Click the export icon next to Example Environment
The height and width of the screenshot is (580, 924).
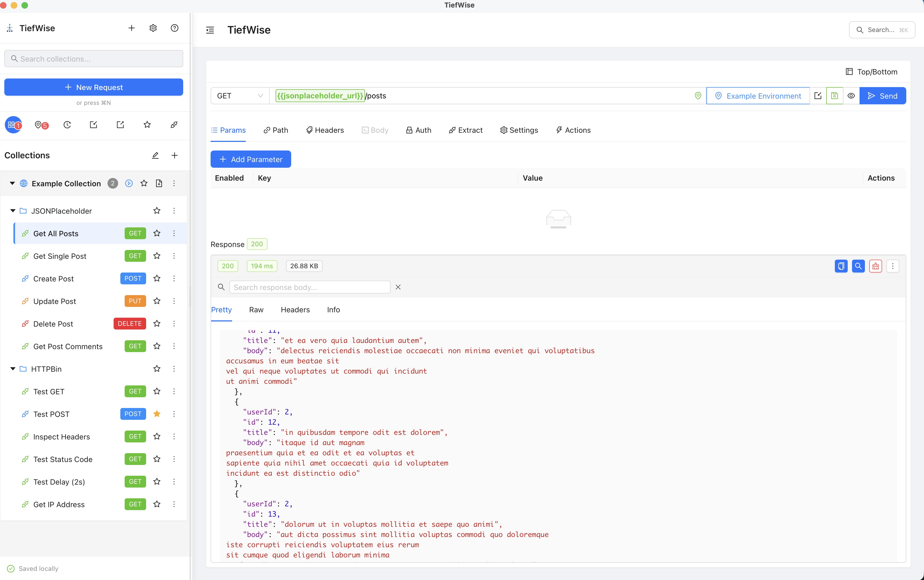tap(818, 96)
